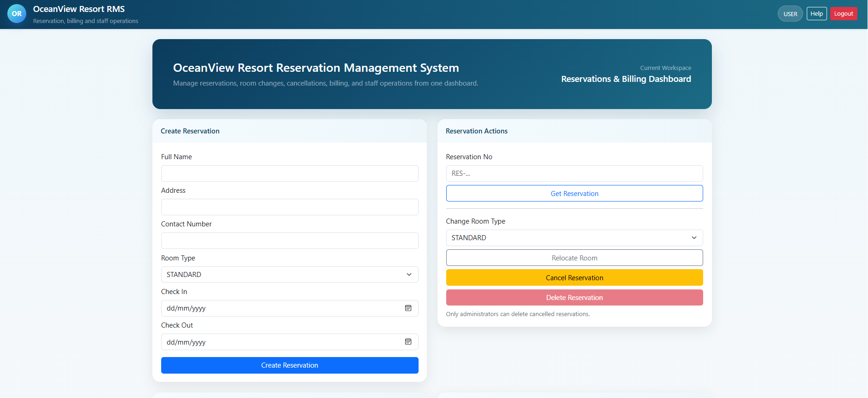Expand the Change Room Type dropdown
Screen dimensions: 868x398
(x=574, y=238)
